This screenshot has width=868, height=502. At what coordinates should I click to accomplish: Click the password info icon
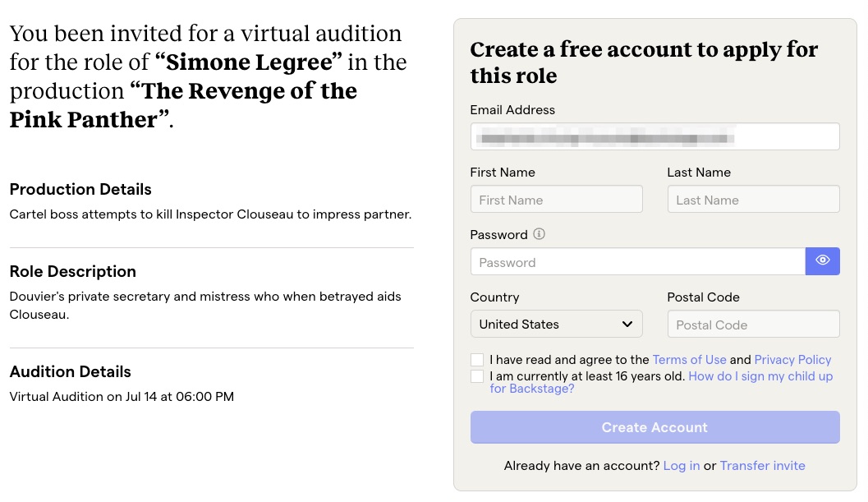[539, 234]
